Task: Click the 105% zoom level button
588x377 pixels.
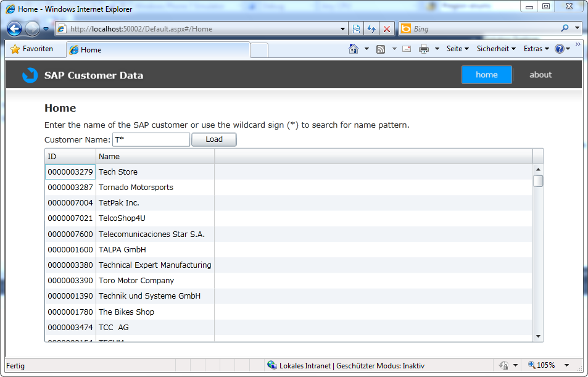Action: (x=542, y=365)
